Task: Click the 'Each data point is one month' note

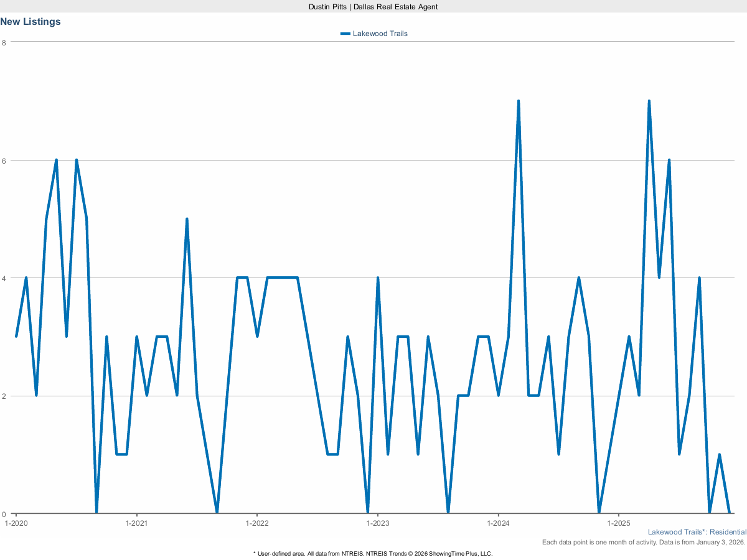Action: click(x=644, y=543)
